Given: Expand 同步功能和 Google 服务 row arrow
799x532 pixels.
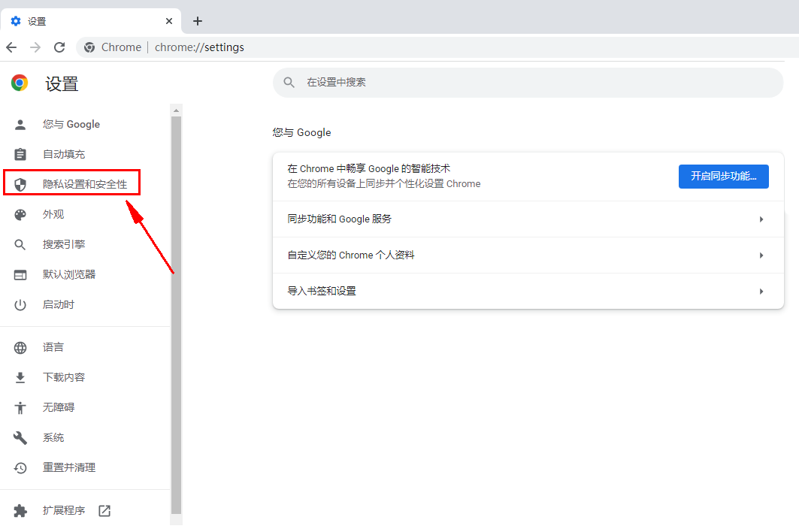Looking at the screenshot, I should (761, 219).
